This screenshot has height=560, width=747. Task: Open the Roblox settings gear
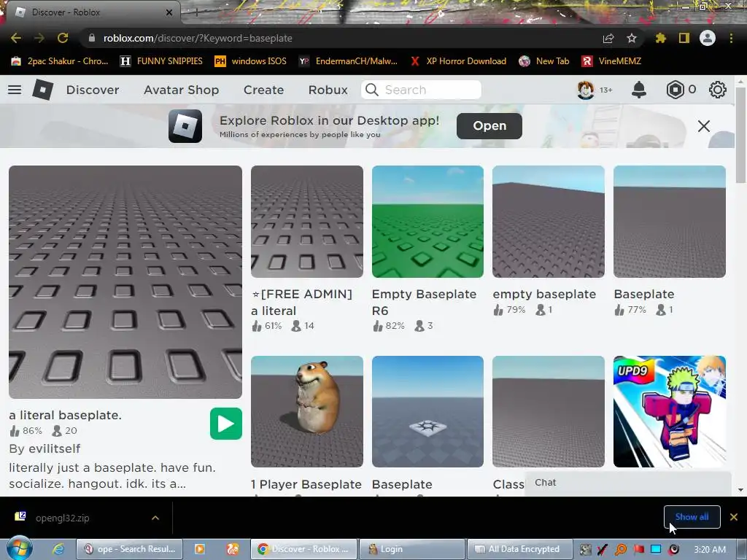click(718, 90)
